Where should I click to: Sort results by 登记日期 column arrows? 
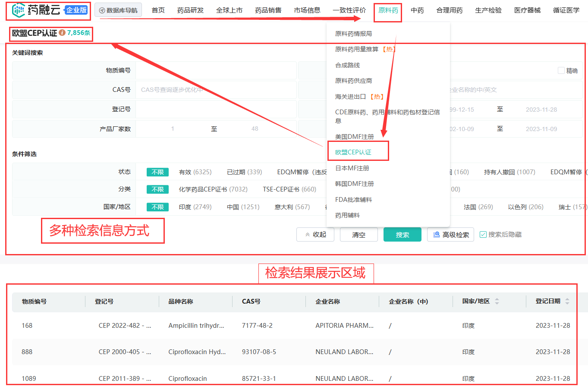[567, 301]
